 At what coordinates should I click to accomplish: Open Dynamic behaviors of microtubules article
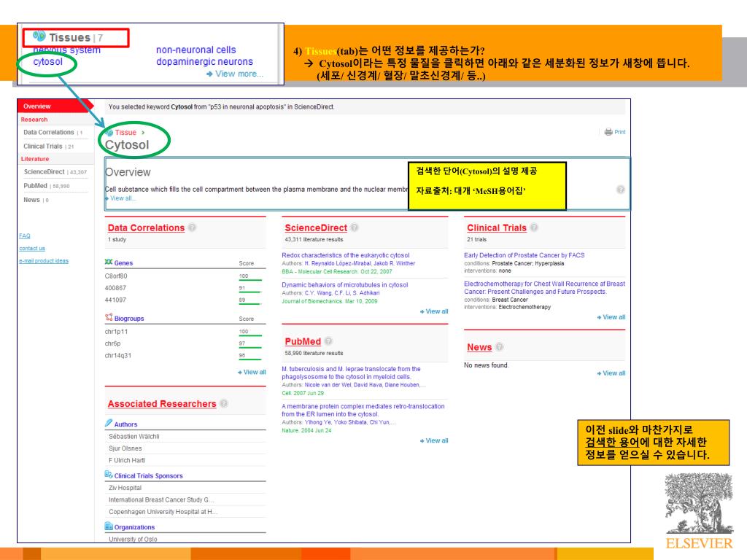[x=344, y=285]
